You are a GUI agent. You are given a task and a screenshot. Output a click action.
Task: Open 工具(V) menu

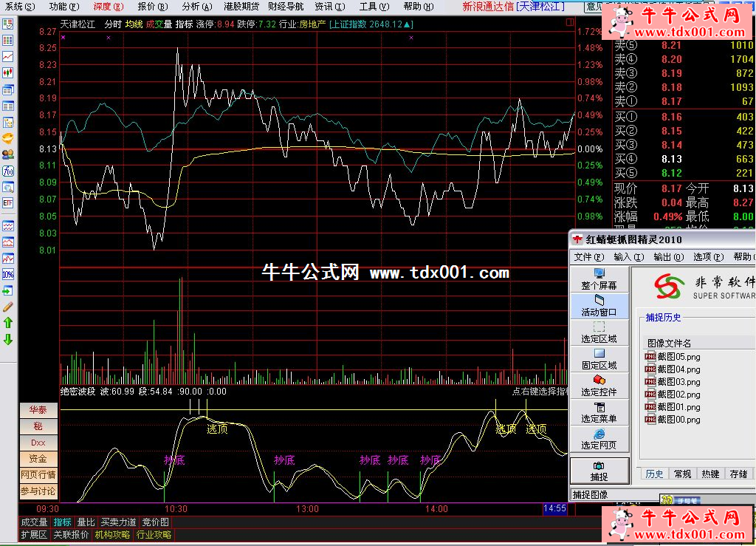(374, 7)
